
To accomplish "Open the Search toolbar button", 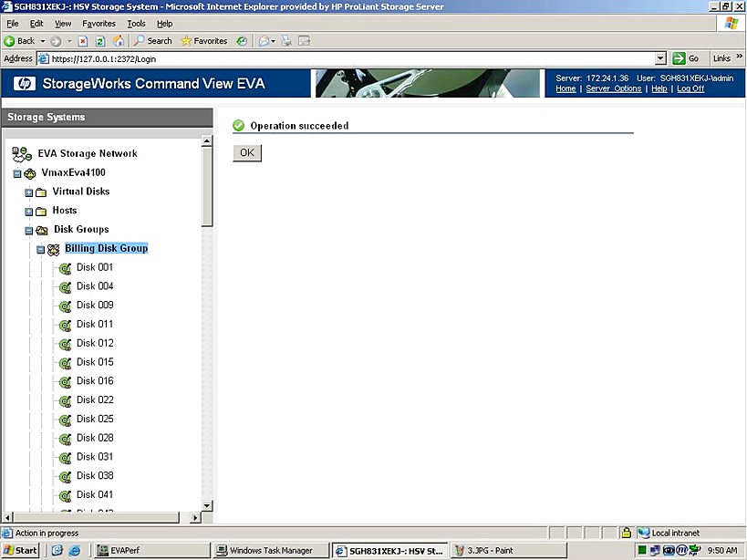I will pyautogui.click(x=153, y=41).
